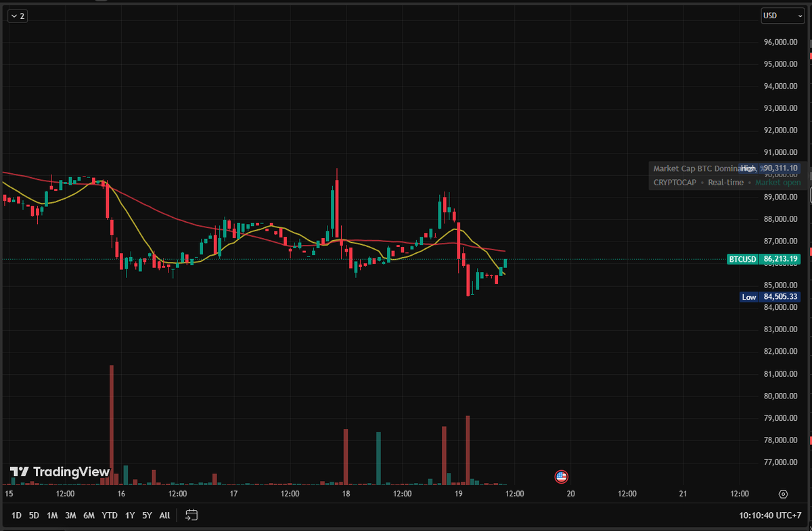Click the US flag economic event marker
The image size is (812, 531).
point(561,476)
